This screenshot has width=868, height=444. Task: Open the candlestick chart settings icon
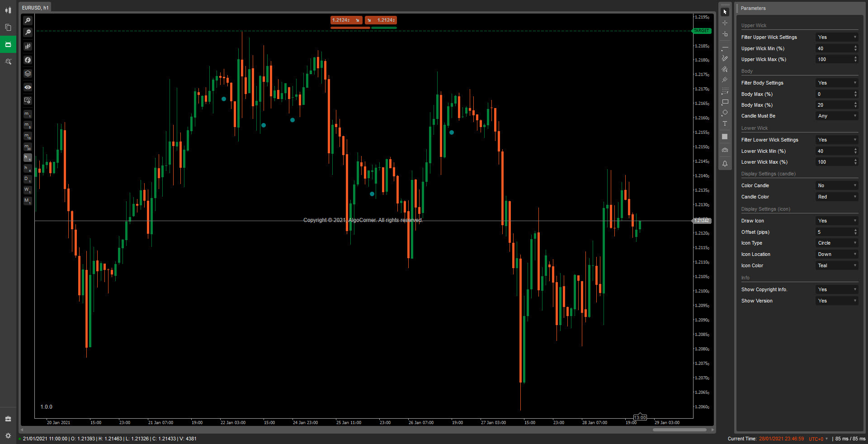[28, 46]
